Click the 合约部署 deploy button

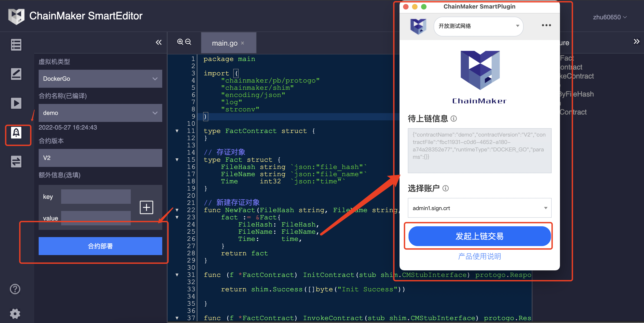pyautogui.click(x=100, y=246)
